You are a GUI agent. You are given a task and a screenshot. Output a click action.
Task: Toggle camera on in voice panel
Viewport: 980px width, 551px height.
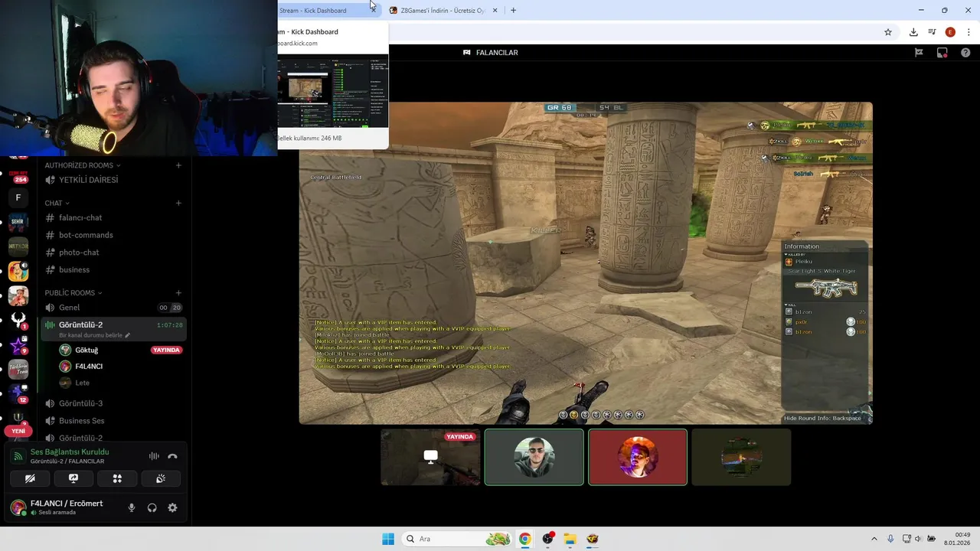pos(30,478)
